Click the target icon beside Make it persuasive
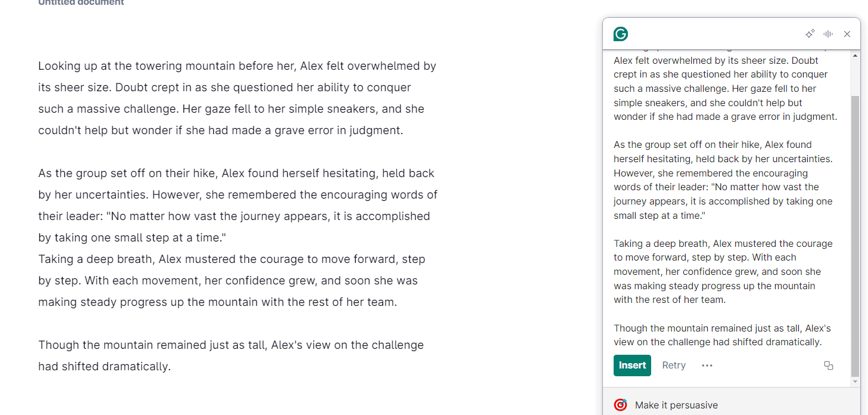Viewport: 868px width, 415px height. 620,405
